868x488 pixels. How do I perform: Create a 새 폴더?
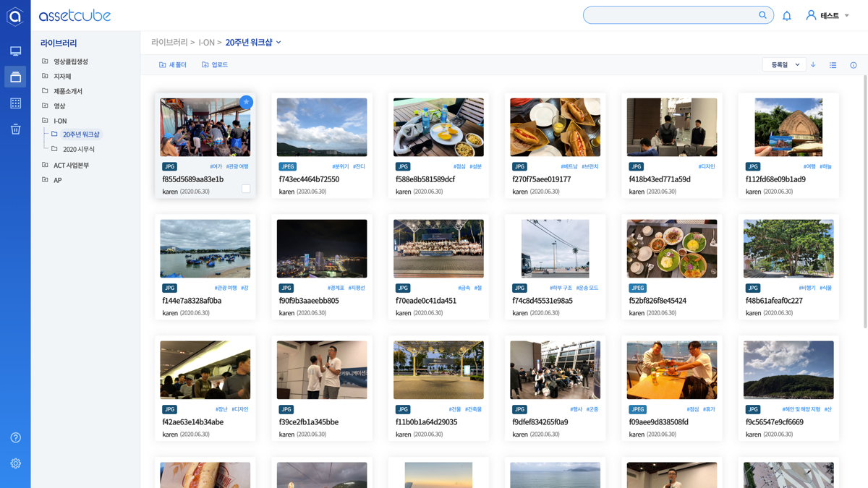tap(173, 65)
